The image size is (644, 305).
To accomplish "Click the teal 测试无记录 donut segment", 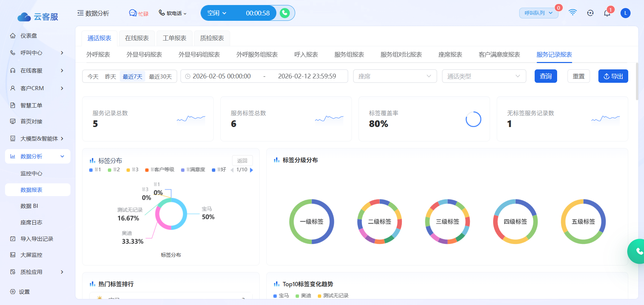I will (x=163, y=202).
